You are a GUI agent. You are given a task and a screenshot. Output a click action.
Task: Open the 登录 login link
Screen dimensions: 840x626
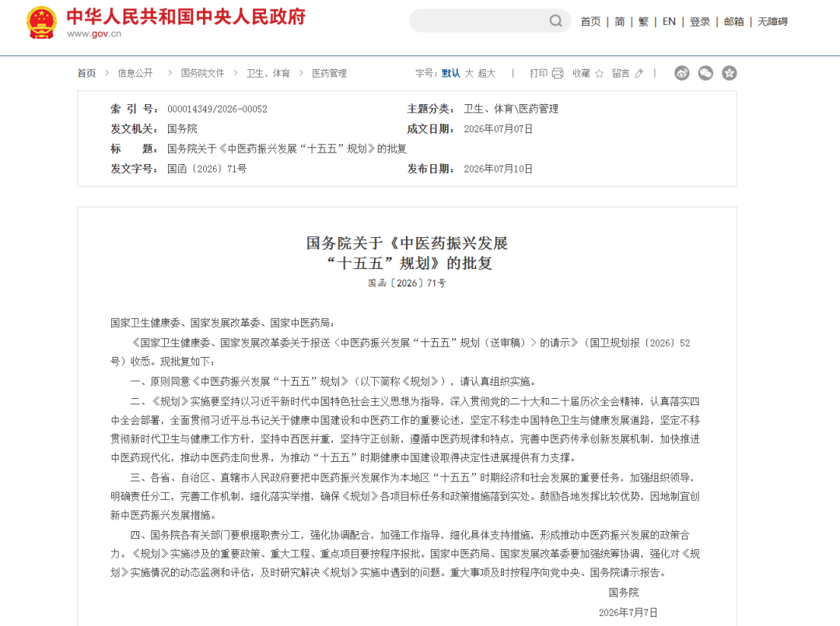(x=700, y=22)
